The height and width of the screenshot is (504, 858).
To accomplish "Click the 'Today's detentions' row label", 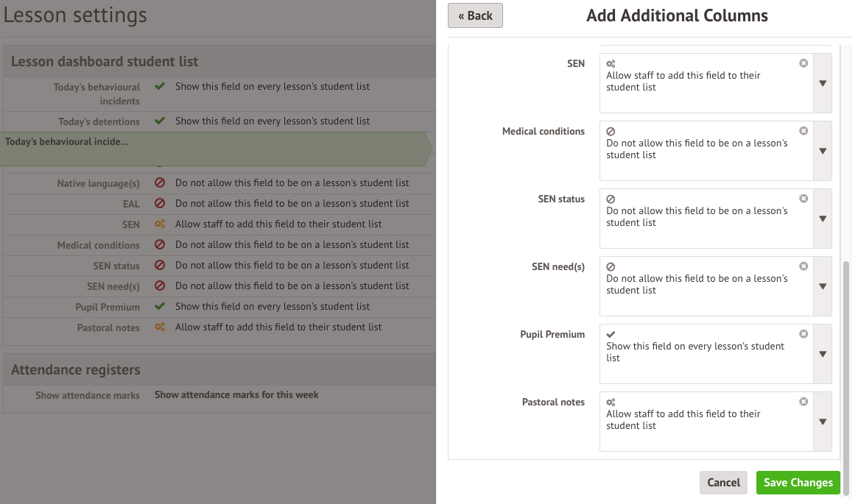I will 99,121.
